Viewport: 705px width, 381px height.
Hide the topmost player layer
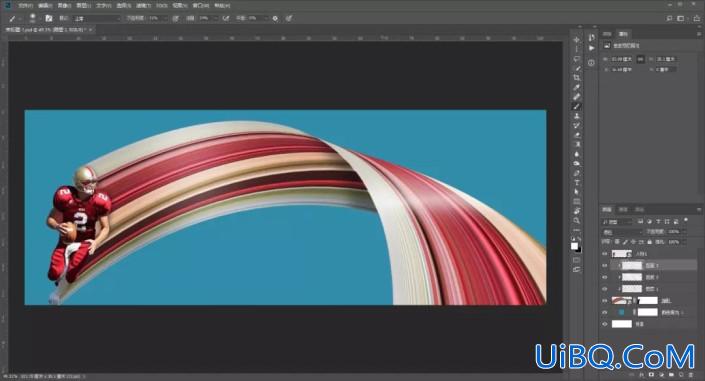[605, 254]
